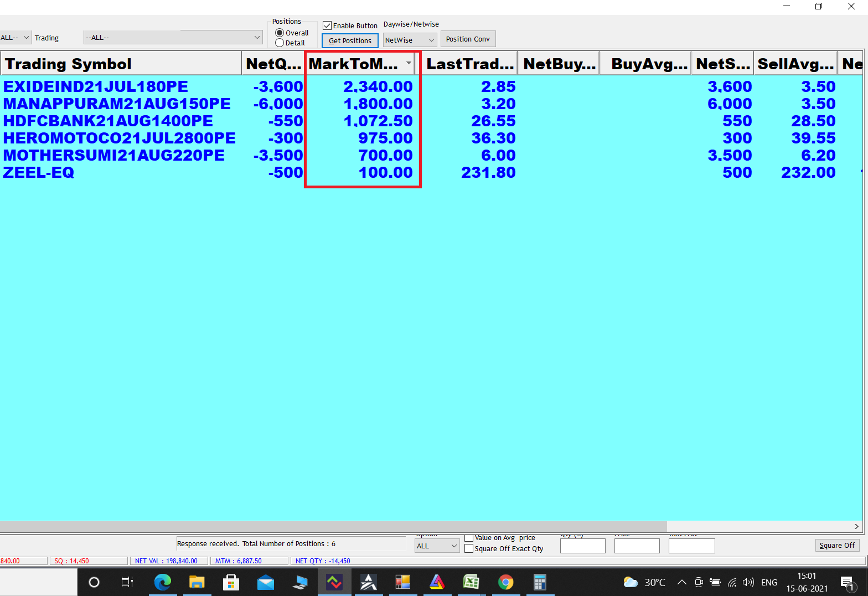Click the Qty input field
868x596 pixels.
583,546
